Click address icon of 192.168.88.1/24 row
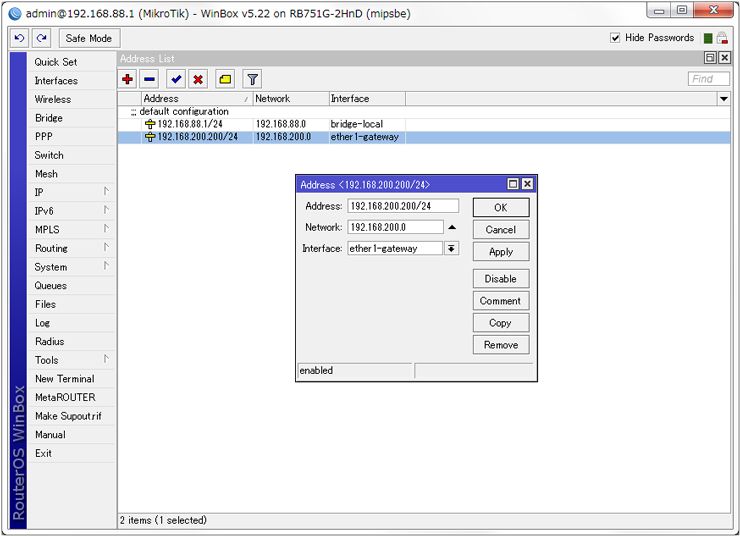Image resolution: width=740 pixels, height=536 pixels. tap(150, 124)
